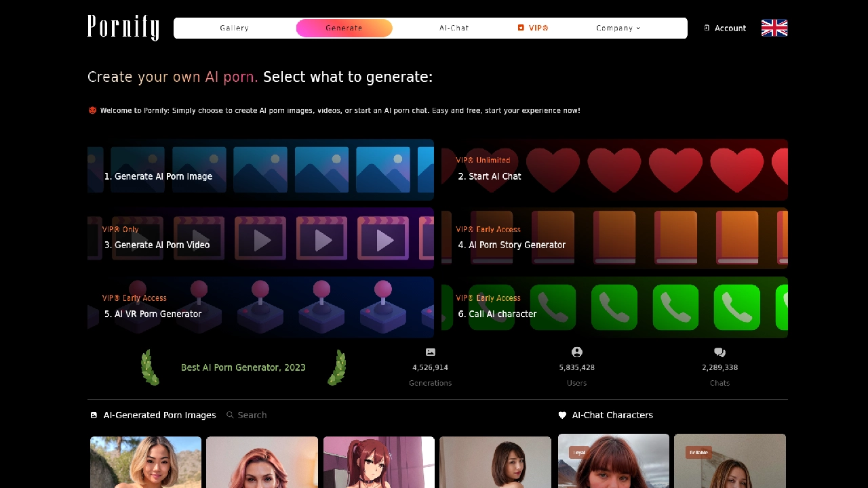The image size is (868, 488).
Task: Click the Pornify logo
Action: coord(123,28)
